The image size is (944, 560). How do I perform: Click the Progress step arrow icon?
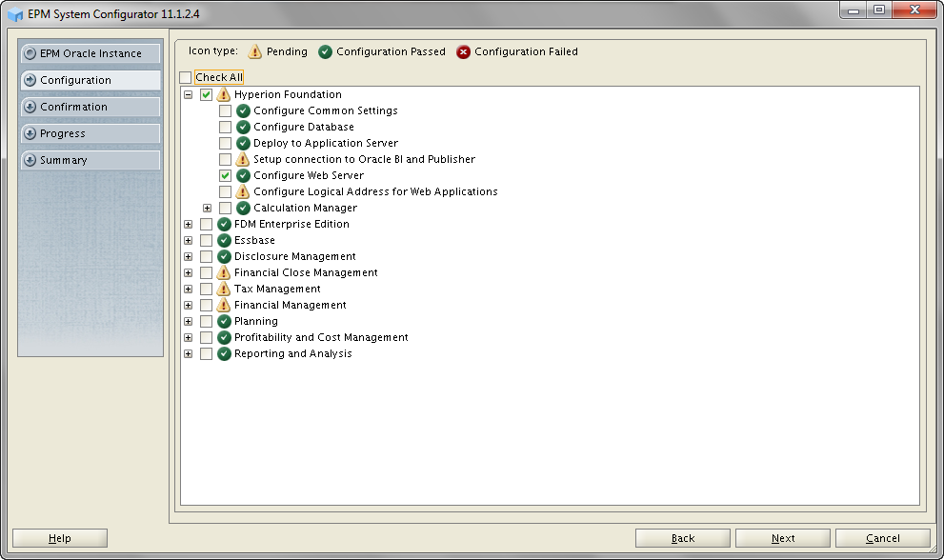(x=30, y=133)
